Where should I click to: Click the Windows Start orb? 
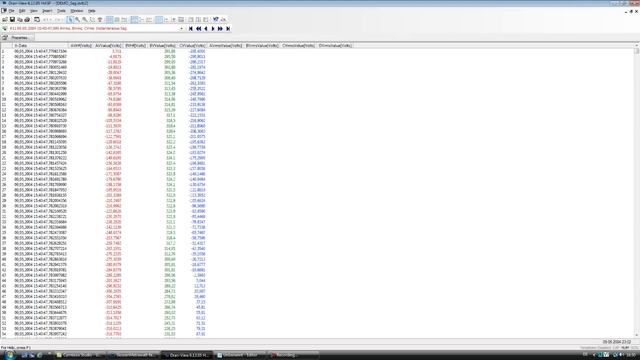[x=9, y=355]
